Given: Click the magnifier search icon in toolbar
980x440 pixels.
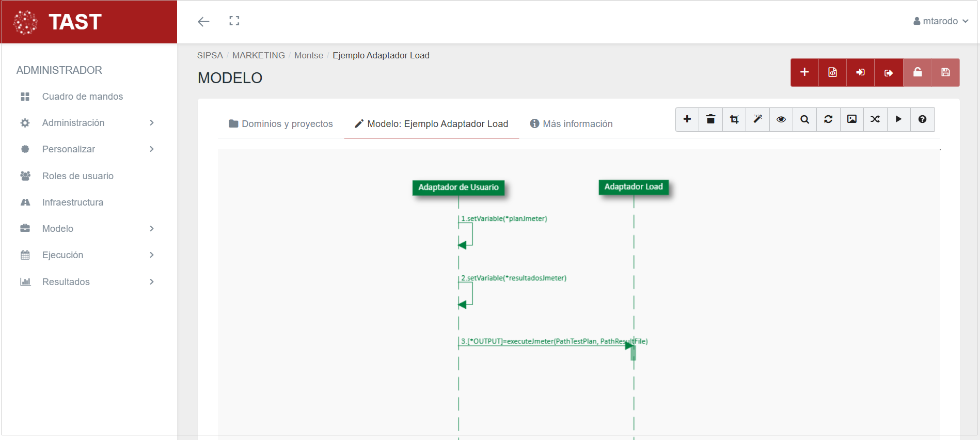Looking at the screenshot, I should click(x=804, y=119).
